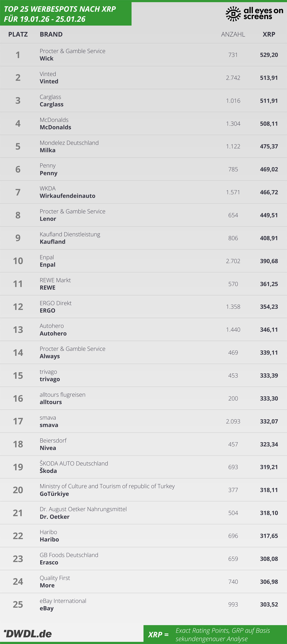Viewport: 287px width, 644px height.
Task: Click the McDonalds spot count 1.304
Action: (x=233, y=124)
